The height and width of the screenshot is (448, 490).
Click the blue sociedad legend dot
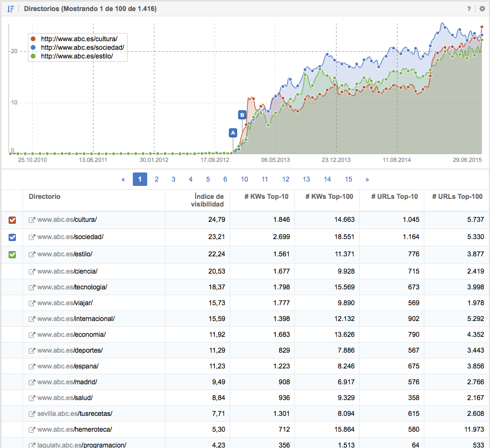tap(33, 47)
